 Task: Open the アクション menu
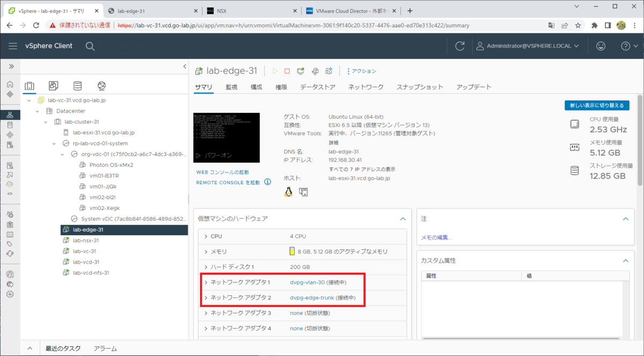click(362, 71)
